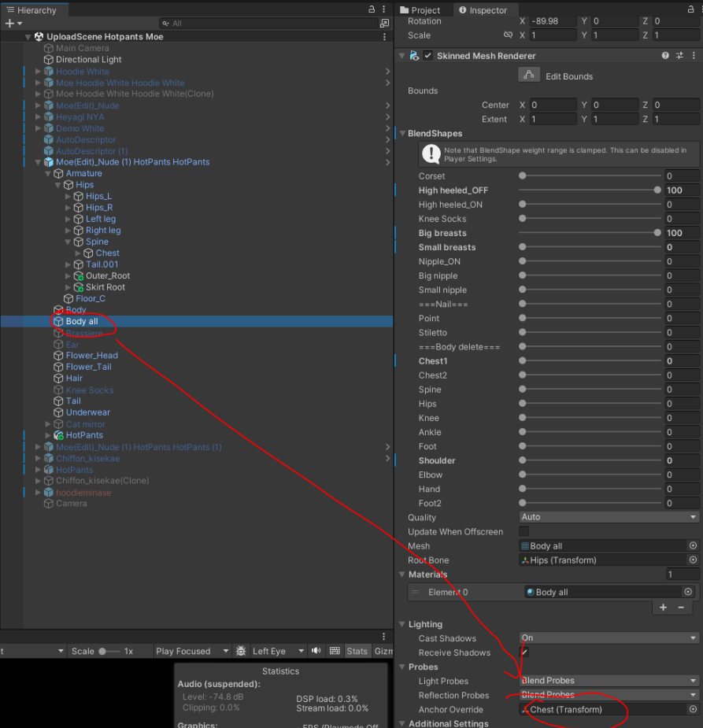The image size is (703, 728).
Task: Select Flower_Head object in hierarchy
Action: tap(91, 355)
